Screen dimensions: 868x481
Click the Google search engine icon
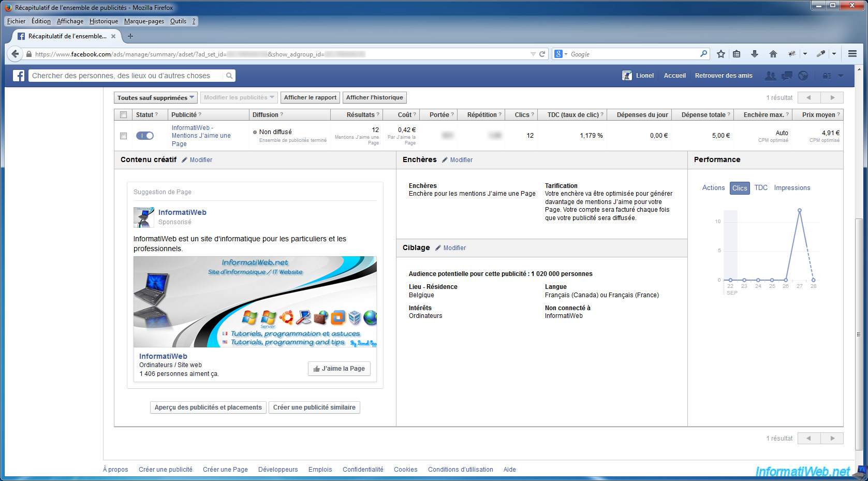pyautogui.click(x=558, y=54)
